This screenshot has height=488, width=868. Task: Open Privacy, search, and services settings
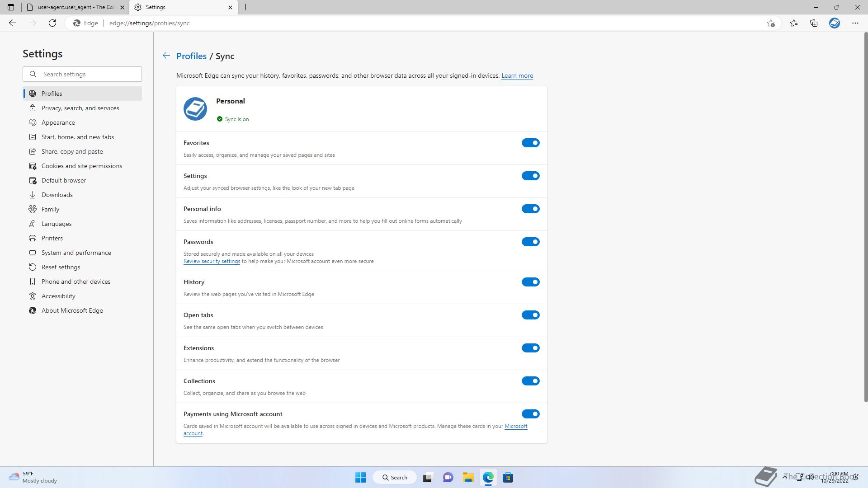(82, 108)
